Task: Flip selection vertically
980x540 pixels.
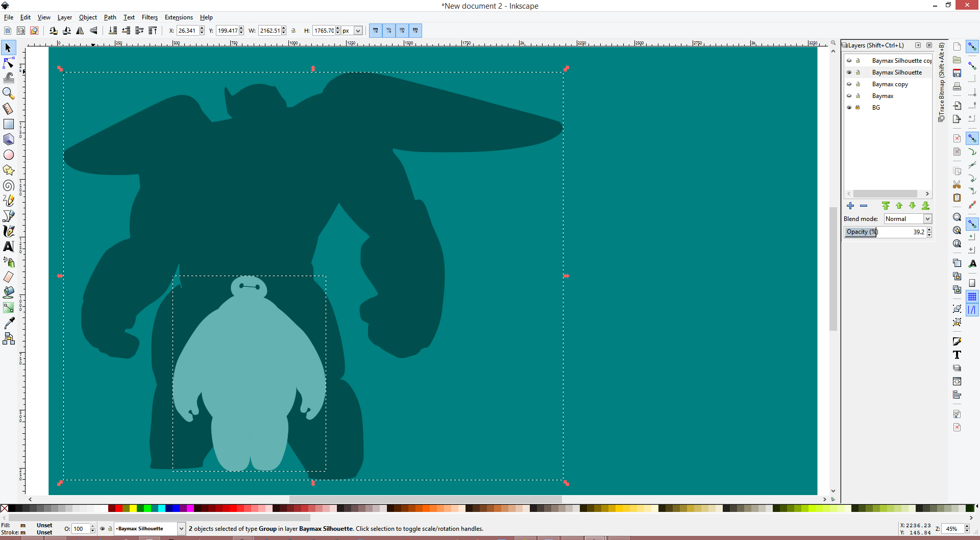Action: 93,31
